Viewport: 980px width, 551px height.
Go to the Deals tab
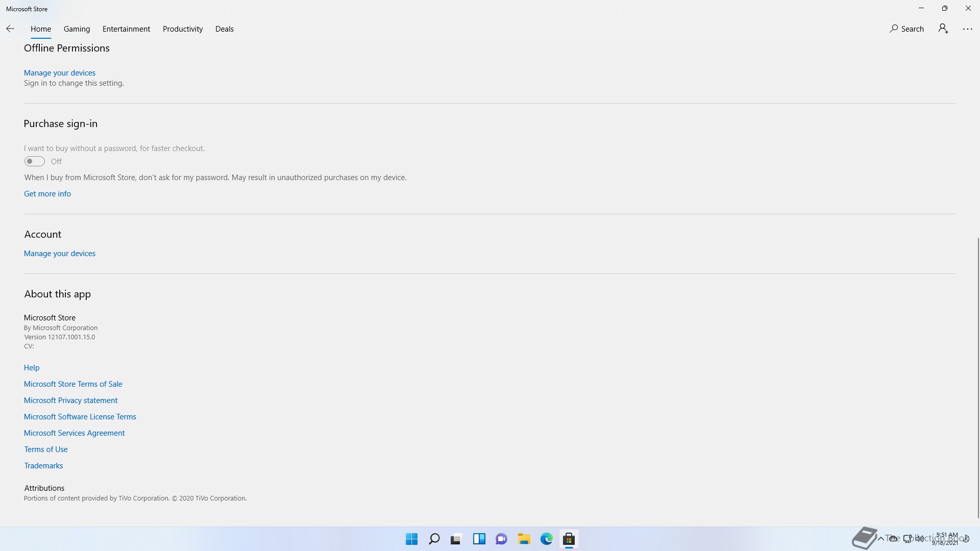click(225, 29)
